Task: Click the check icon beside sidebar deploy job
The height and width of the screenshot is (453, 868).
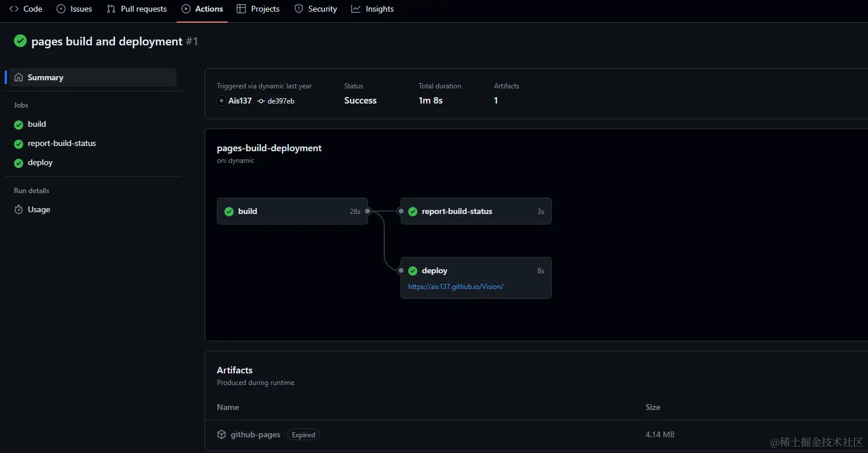Action: coord(19,163)
